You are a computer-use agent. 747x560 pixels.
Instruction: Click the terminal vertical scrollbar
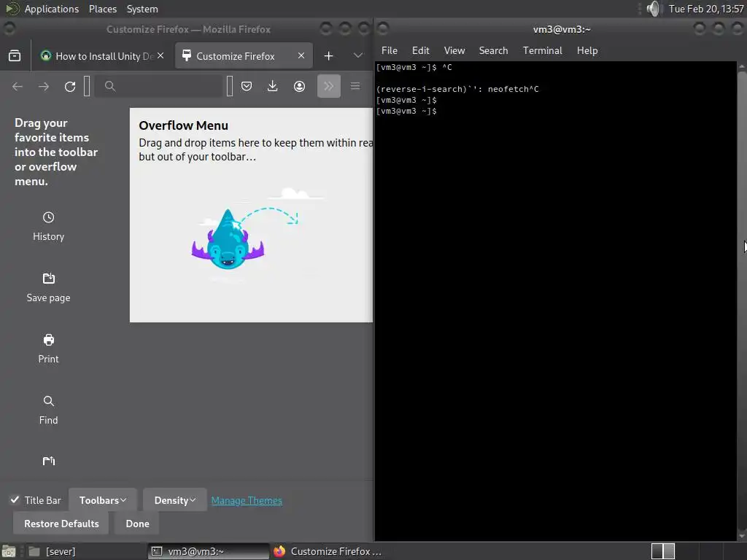coord(742,300)
